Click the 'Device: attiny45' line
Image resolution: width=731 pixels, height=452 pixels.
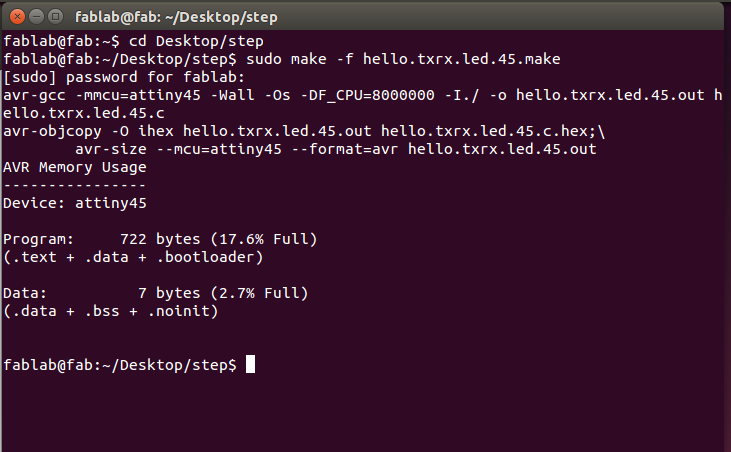coord(75,203)
